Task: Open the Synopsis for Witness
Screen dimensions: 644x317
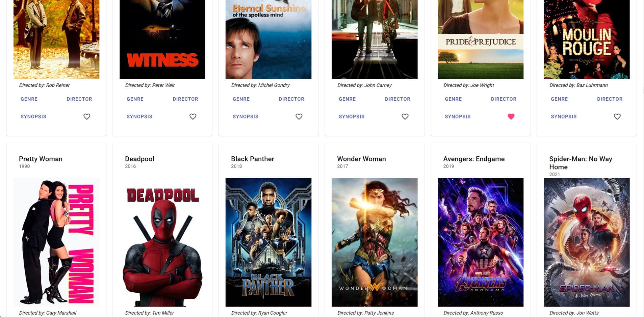Action: [x=139, y=116]
